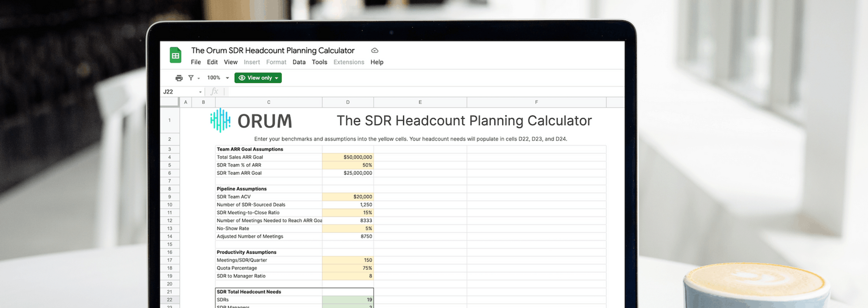
Task: Select column D header
Action: coord(348,102)
